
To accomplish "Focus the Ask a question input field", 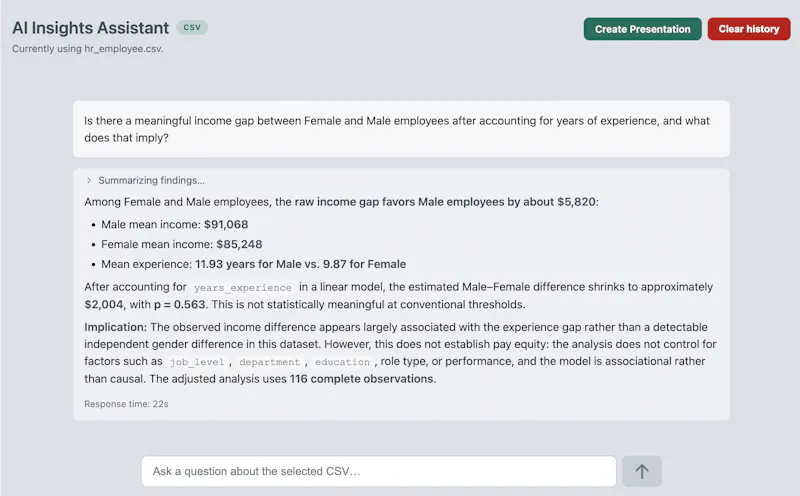I will pos(379,471).
